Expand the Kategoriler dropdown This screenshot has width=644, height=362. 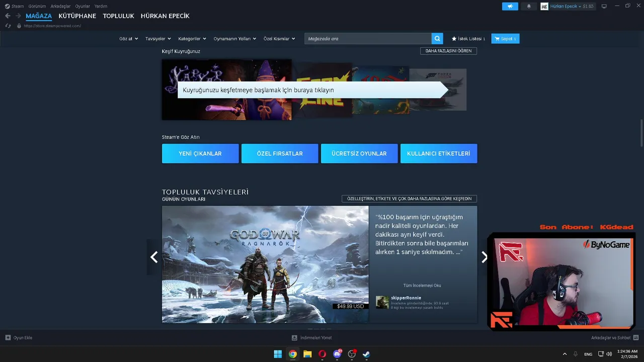point(192,39)
